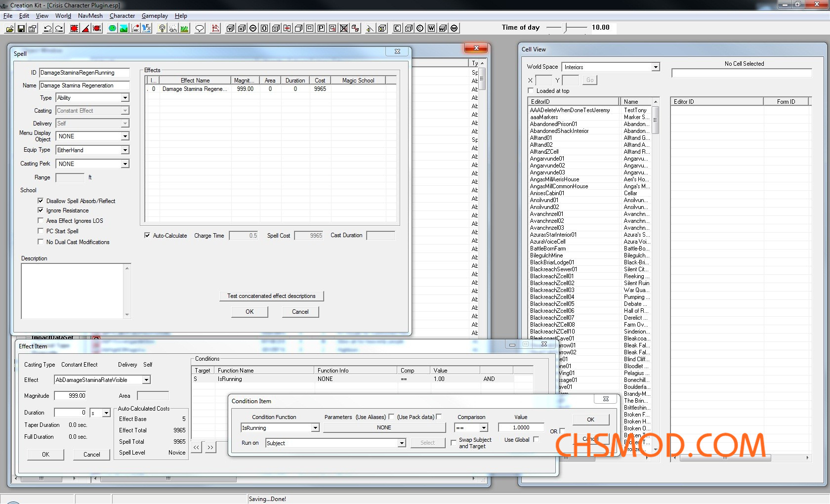Open the NavMesh menu
The height and width of the screenshot is (504, 830).
(90, 16)
